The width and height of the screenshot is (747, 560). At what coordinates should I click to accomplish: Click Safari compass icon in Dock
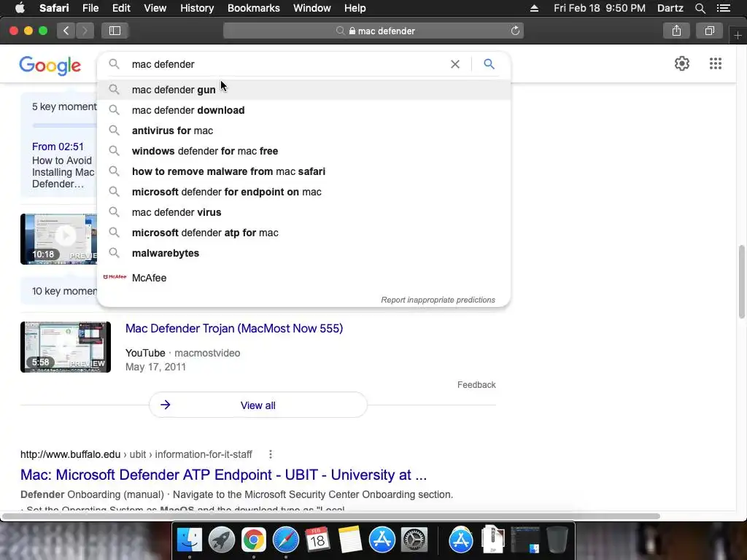(x=286, y=540)
